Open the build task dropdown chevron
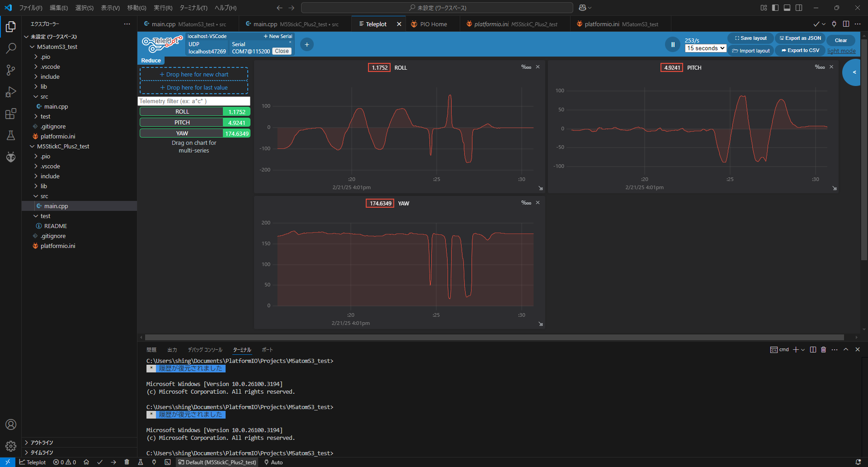 [x=824, y=24]
